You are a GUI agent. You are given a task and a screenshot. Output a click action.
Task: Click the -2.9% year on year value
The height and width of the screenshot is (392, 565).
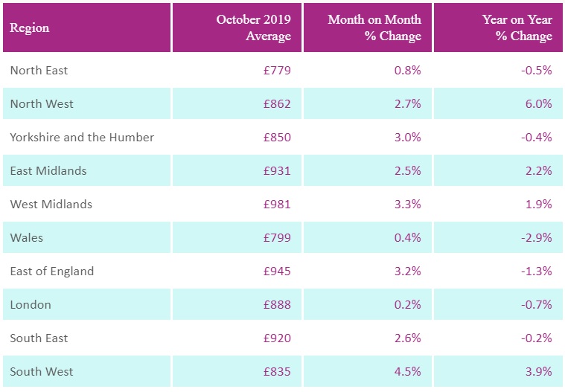pos(536,238)
